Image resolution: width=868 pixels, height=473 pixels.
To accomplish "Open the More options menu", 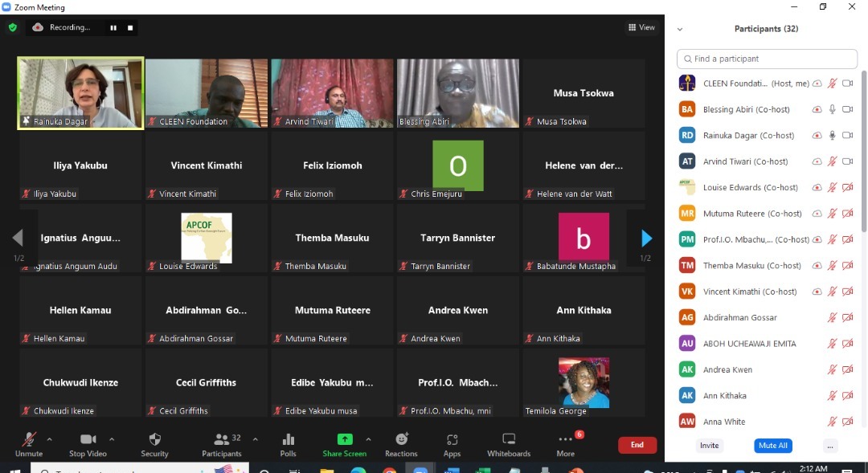I will (566, 445).
